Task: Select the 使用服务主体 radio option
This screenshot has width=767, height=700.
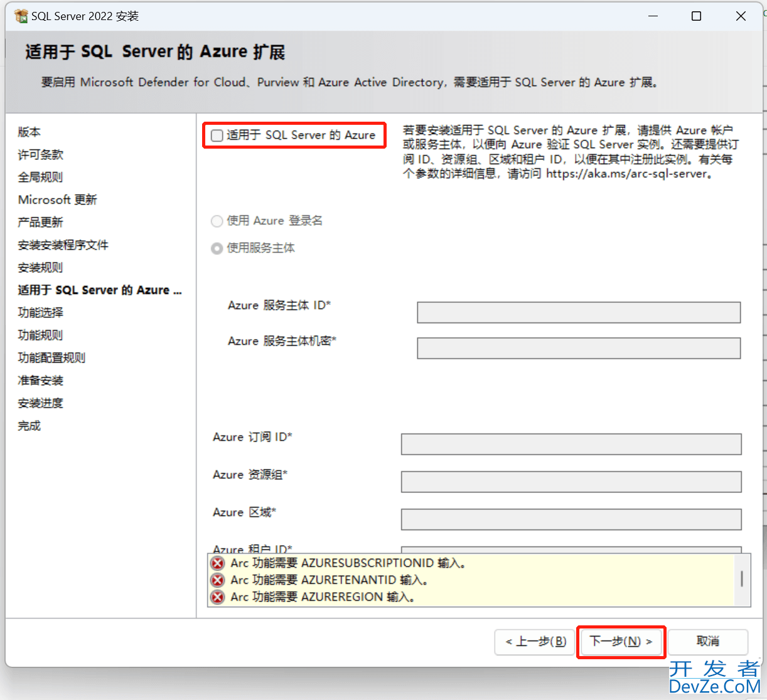Action: pyautogui.click(x=217, y=248)
